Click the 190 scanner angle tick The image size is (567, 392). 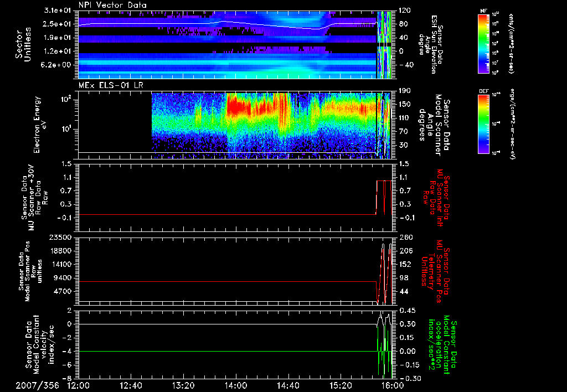coord(406,91)
